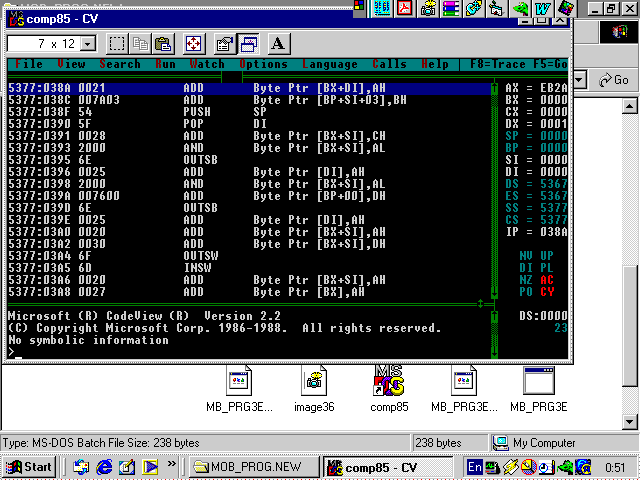Select highlighted line 5377:038A ADD instruction
Screen dimensions: 640x481
pos(249,88)
